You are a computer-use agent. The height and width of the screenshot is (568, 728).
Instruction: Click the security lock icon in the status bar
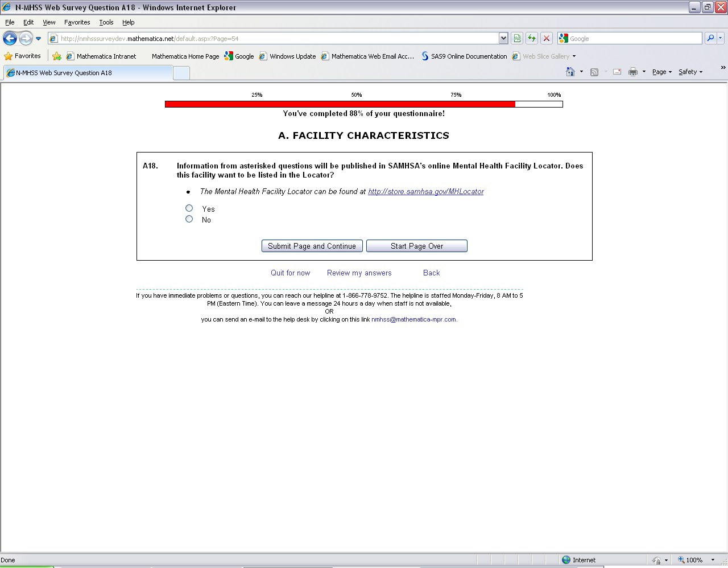pyautogui.click(x=656, y=560)
